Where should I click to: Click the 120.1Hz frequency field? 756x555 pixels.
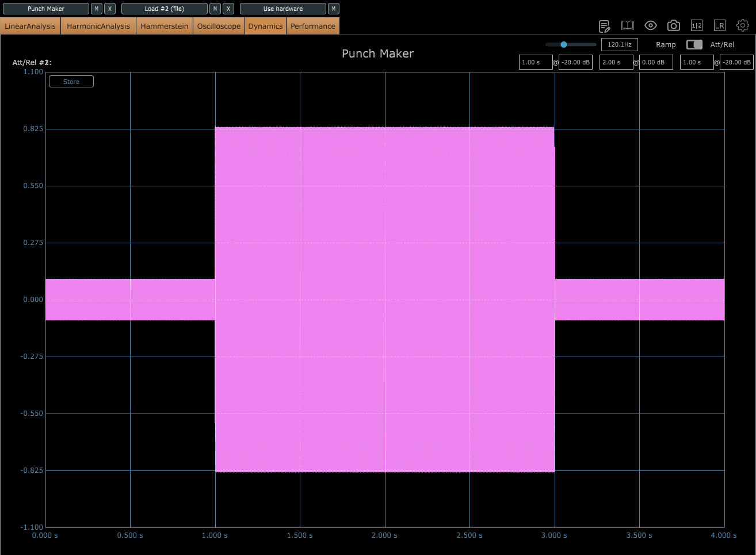619,44
